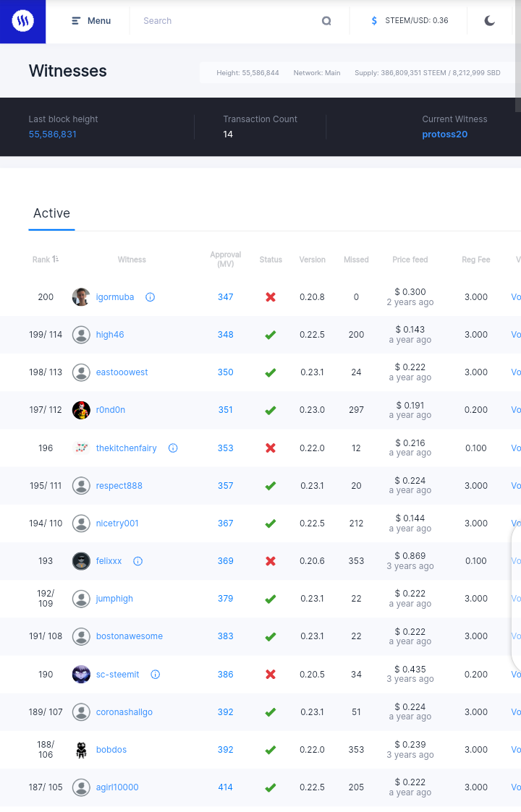Image resolution: width=521 pixels, height=812 pixels.
Task: Open bostonawesome witness profile link
Action: 129,636
